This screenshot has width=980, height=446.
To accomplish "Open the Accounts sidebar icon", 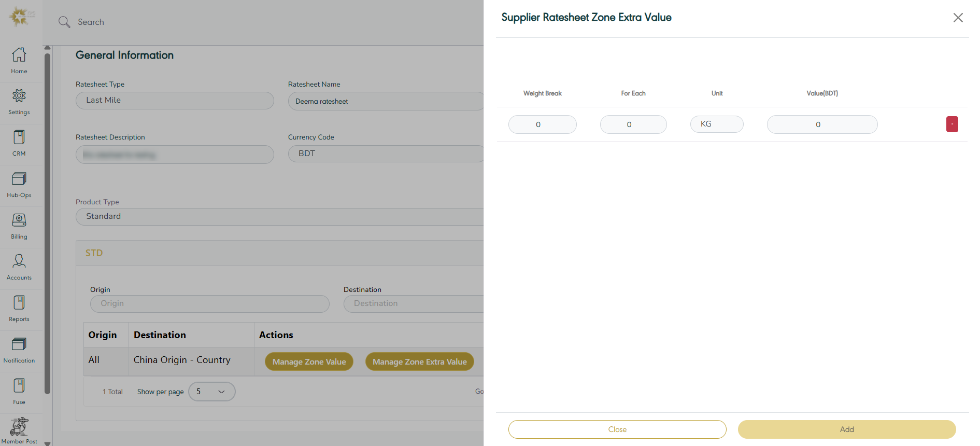I will click(x=19, y=267).
